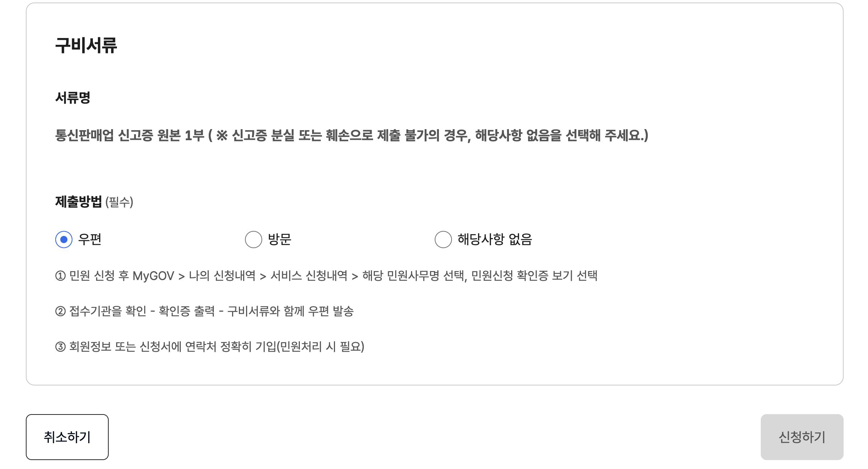Click the 방문 label next to its circle
The height and width of the screenshot is (469, 868).
[279, 240]
